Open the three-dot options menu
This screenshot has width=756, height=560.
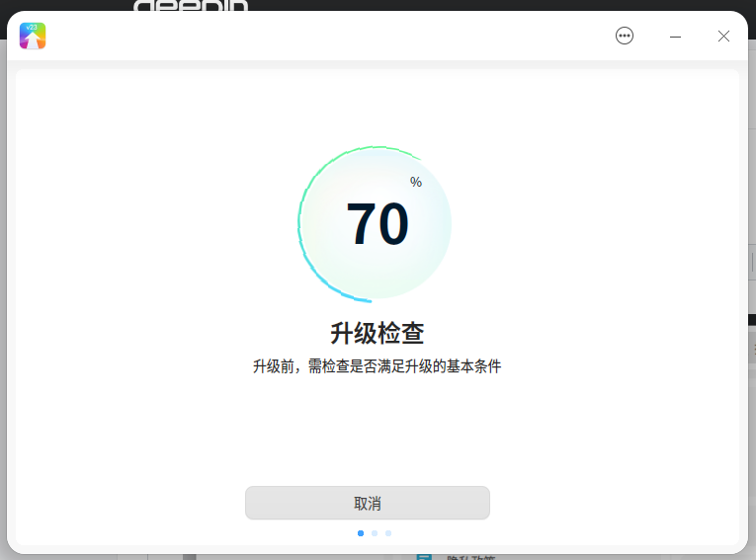625,36
